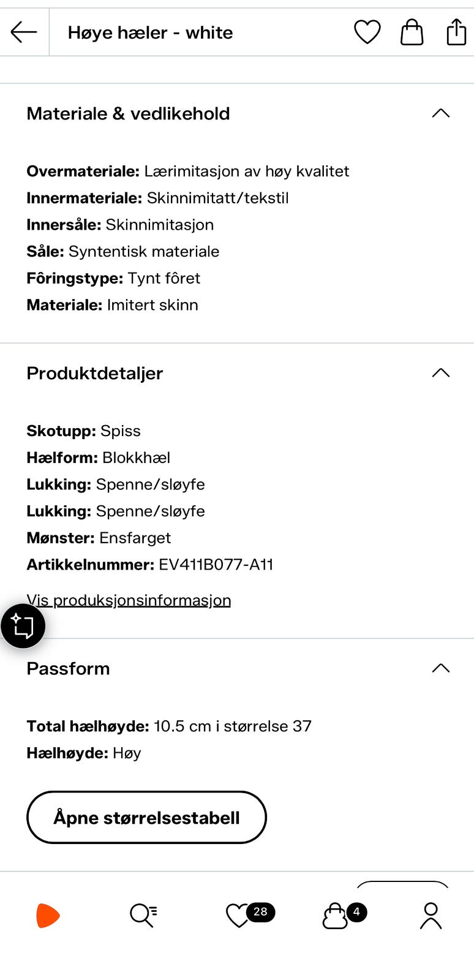Tap the share icon in header
Screen dimensions: 474x980
(x=457, y=32)
